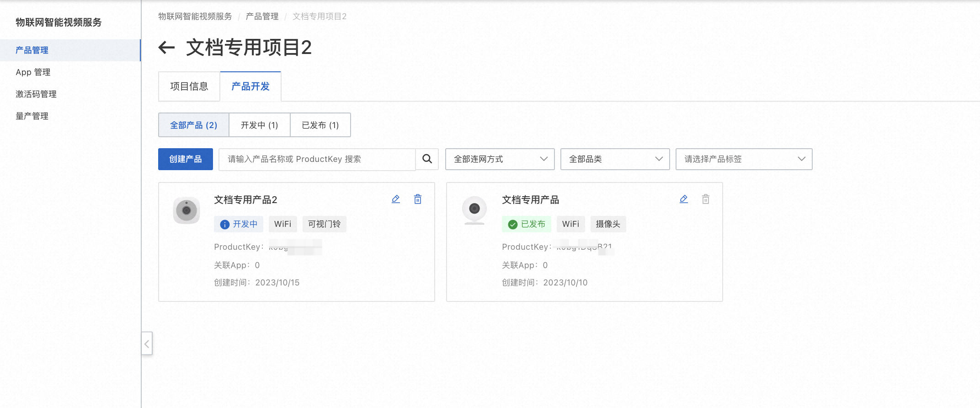Image resolution: width=980 pixels, height=408 pixels.
Task: Edit the product 文档专用产品2
Action: tap(396, 199)
